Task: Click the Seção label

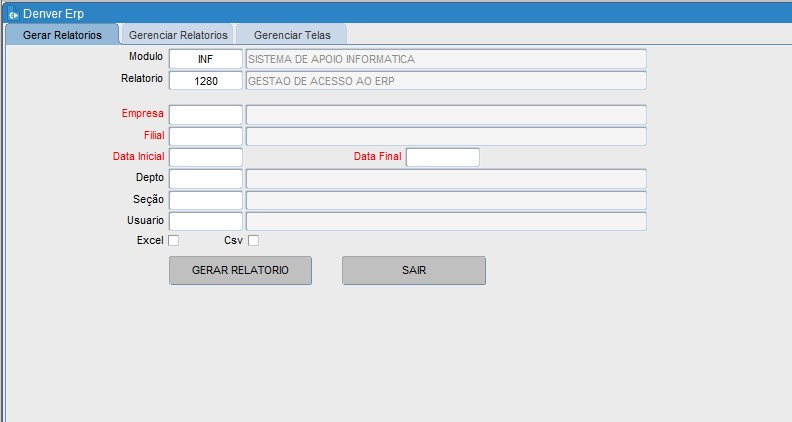Action: click(148, 200)
